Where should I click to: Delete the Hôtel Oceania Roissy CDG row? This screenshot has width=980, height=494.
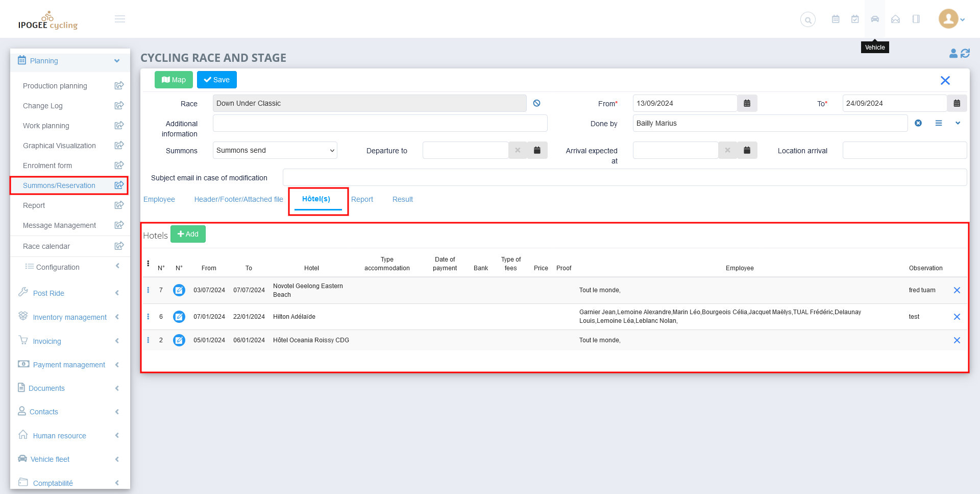(957, 340)
